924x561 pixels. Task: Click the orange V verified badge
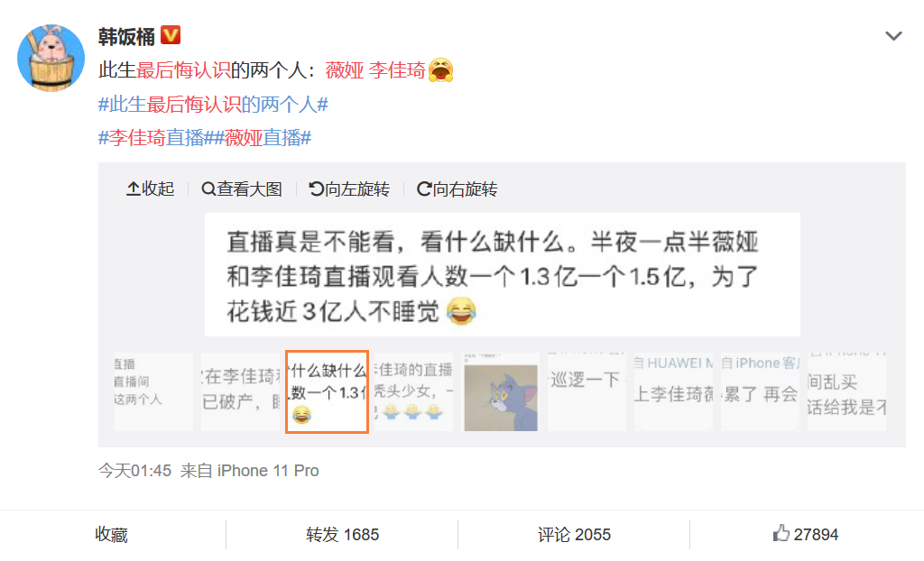coord(171,35)
